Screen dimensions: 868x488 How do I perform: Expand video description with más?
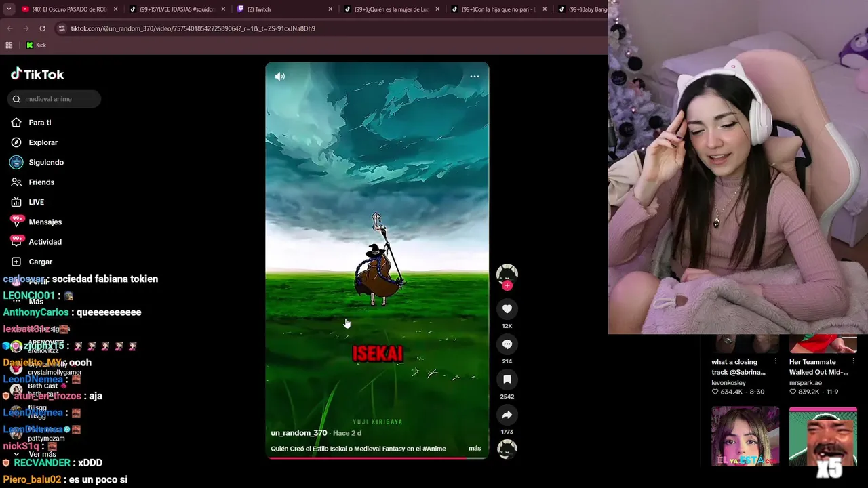475,449
